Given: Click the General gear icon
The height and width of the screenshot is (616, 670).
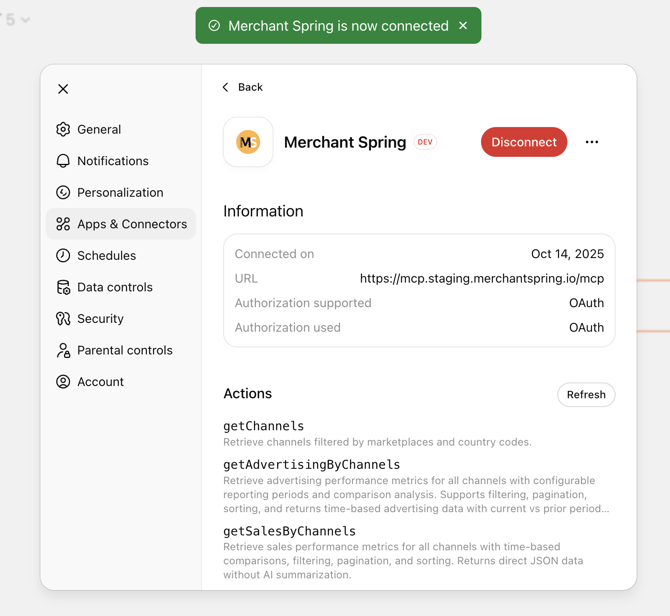Looking at the screenshot, I should pyautogui.click(x=63, y=129).
